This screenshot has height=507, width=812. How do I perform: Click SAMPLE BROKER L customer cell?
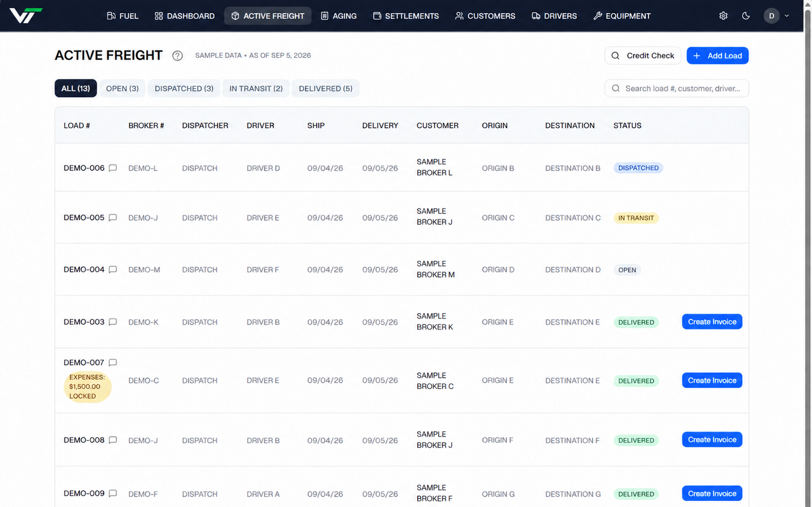[435, 167]
